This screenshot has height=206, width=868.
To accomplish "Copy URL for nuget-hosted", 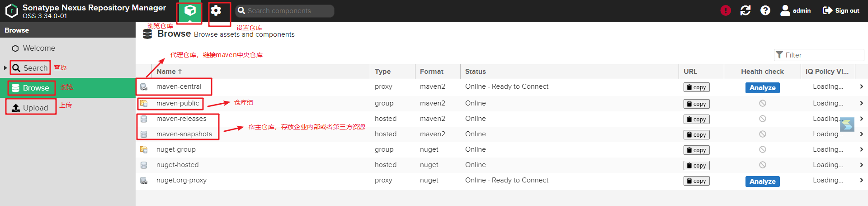I will [x=697, y=166].
